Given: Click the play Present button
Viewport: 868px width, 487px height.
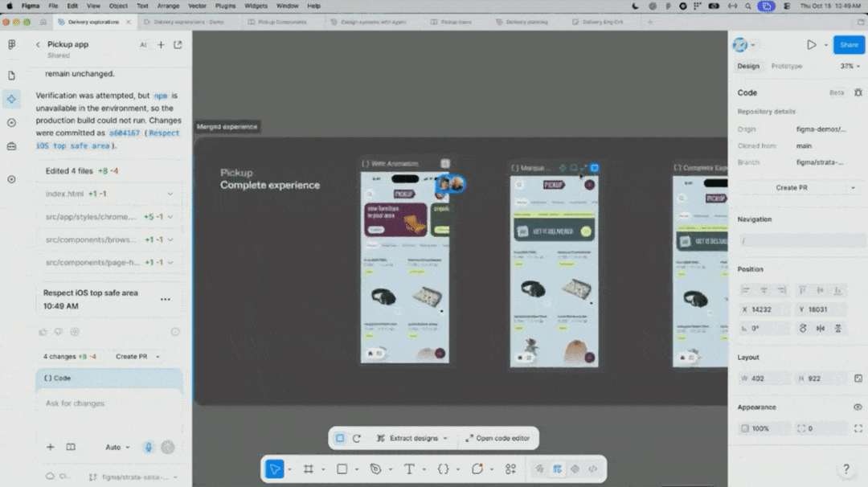Looking at the screenshot, I should (x=812, y=45).
